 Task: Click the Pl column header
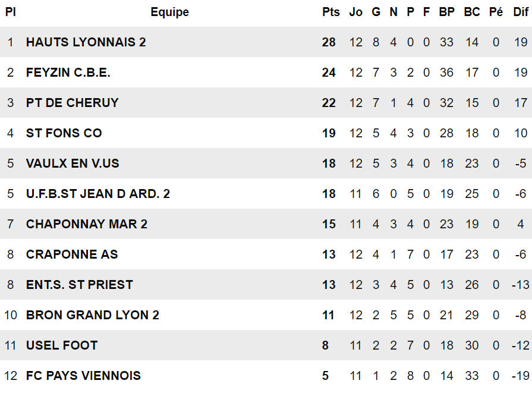pos(10,12)
